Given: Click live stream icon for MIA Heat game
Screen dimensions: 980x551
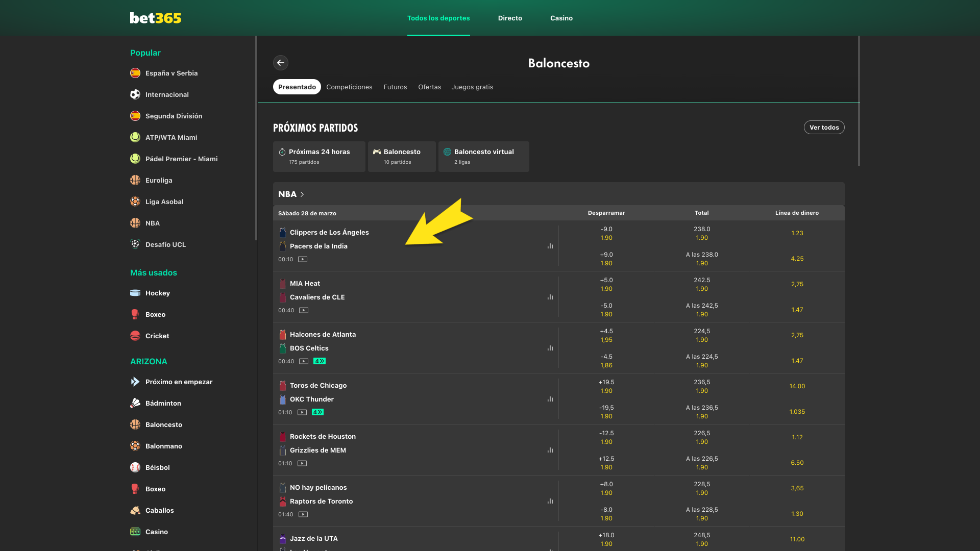Looking at the screenshot, I should click(x=304, y=310).
